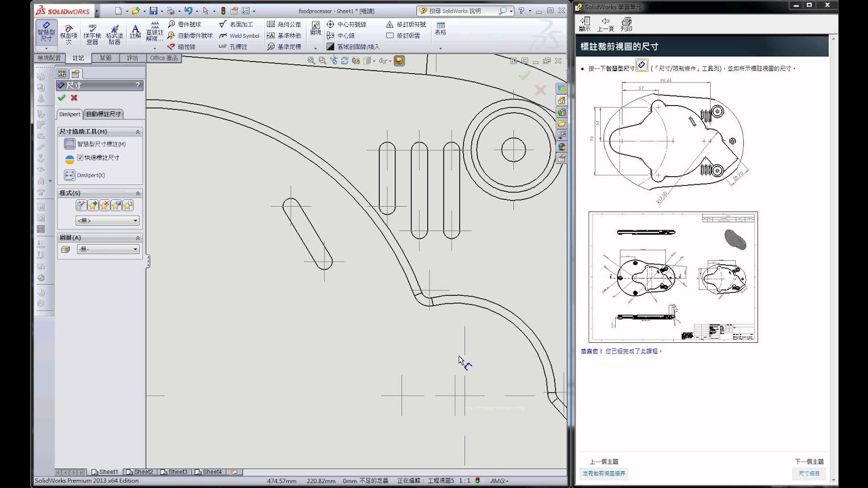This screenshot has height=488, width=868.
Task: Open Design Library task pane icon
Action: click(561, 112)
